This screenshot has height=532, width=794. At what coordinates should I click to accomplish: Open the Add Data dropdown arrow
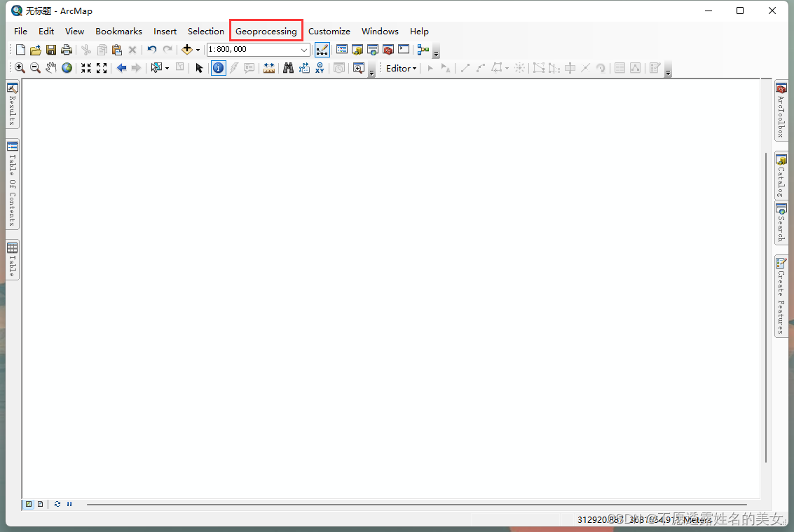198,50
